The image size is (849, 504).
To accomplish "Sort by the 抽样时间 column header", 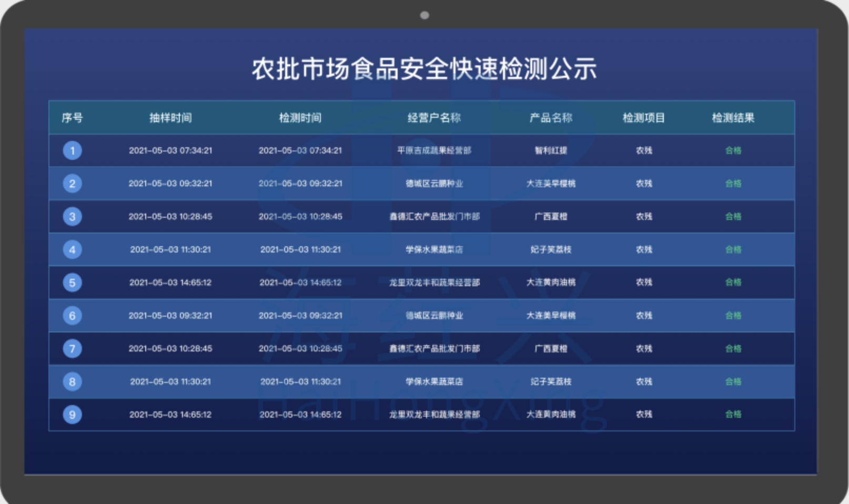I will pos(170,118).
